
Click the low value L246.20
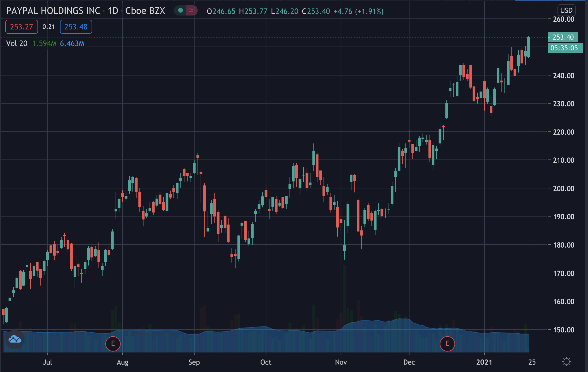285,11
